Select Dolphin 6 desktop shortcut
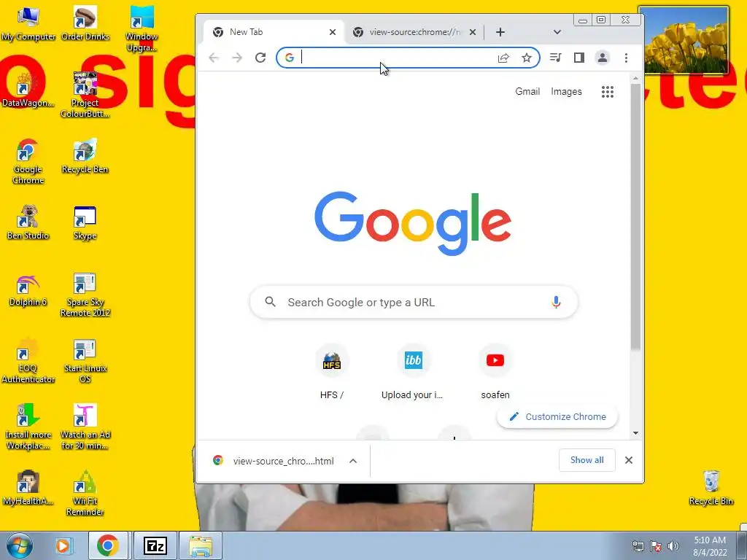Image resolution: width=747 pixels, height=560 pixels. (x=28, y=289)
